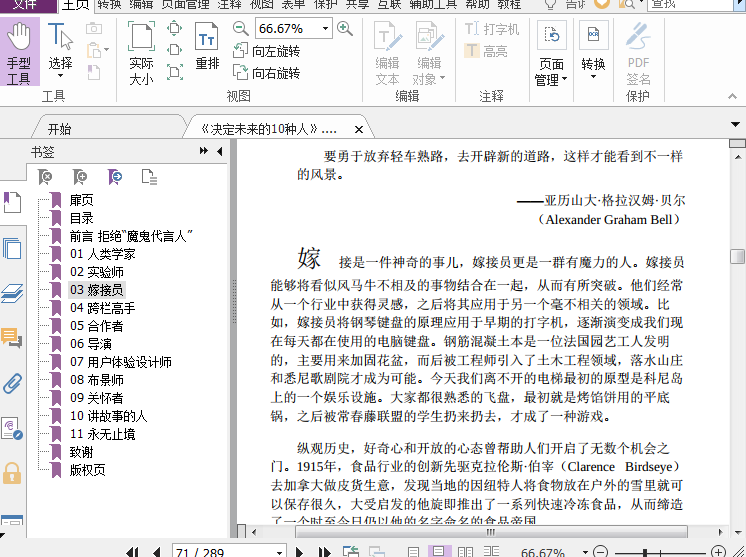The image size is (746, 557).
Task: Go to bookmark 版权页
Action: (88, 470)
